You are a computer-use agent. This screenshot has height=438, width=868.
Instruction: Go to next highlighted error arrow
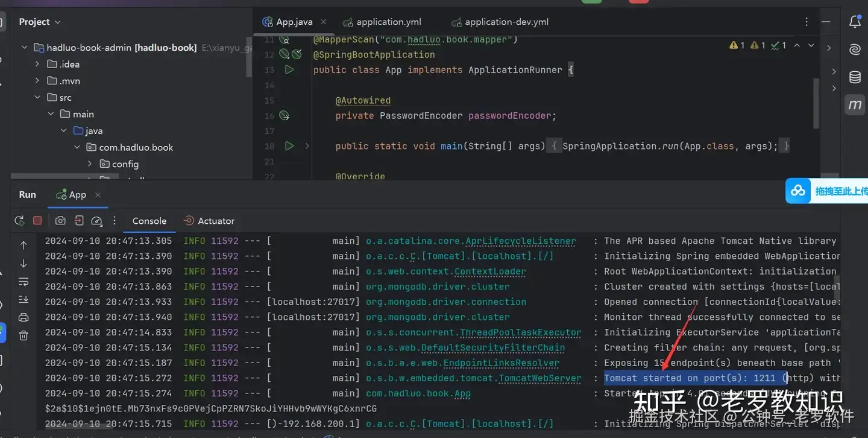tap(811, 45)
